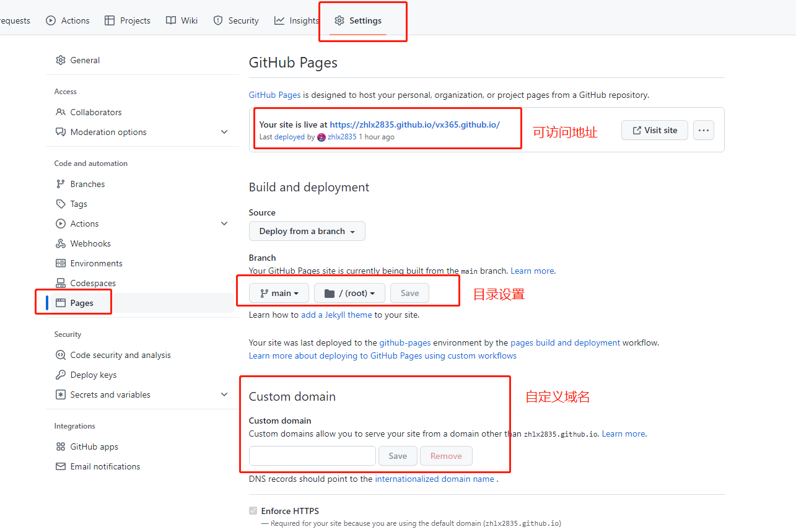The height and width of the screenshot is (532, 796).
Task: Click the Deploy keys icon
Action: (x=60, y=374)
